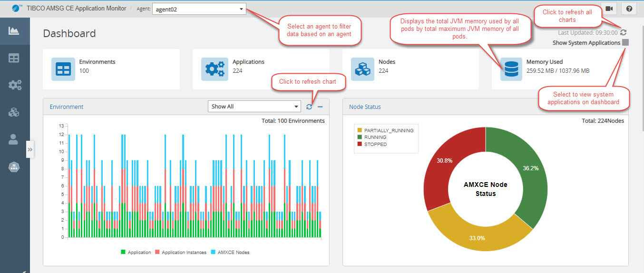Click the Nodes tile cubes icon

[x=363, y=69]
